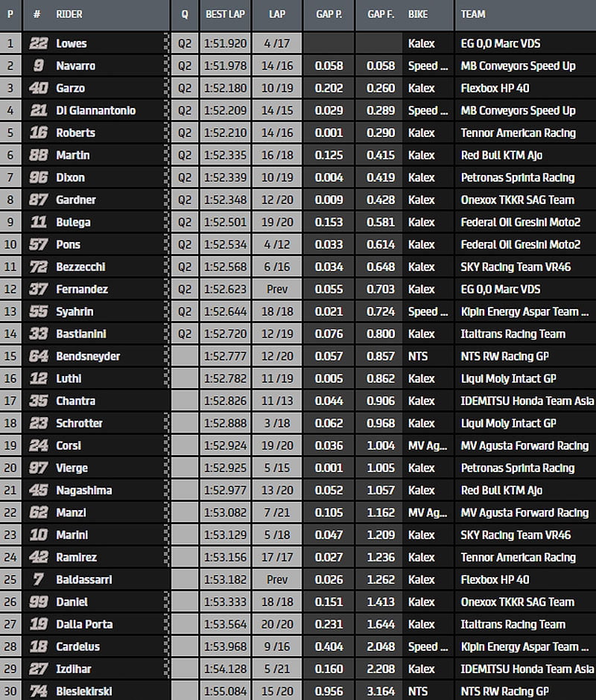Open the Petronas Sprinta Racing team for Dixon
Image resolution: width=596 pixels, height=700 pixels.
[x=517, y=178]
